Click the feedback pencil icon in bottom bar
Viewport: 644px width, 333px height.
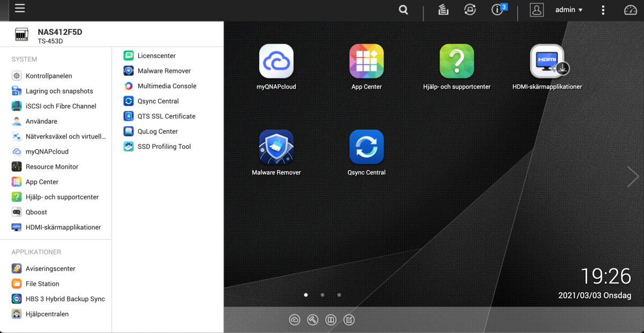click(x=349, y=320)
